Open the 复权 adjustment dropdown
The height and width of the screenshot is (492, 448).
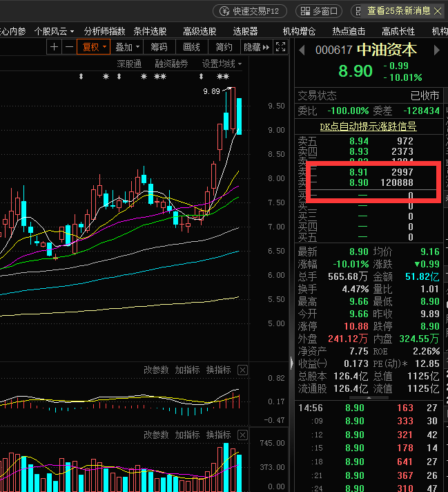point(95,47)
